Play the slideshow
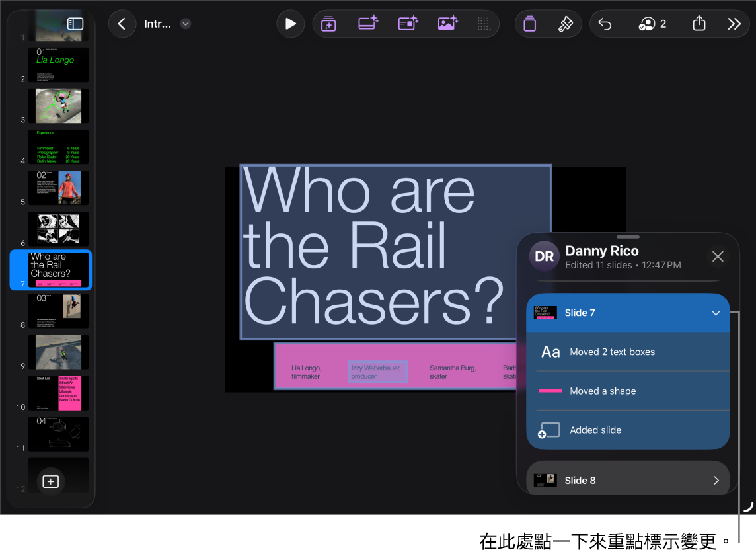The height and width of the screenshot is (556, 756). (x=290, y=24)
